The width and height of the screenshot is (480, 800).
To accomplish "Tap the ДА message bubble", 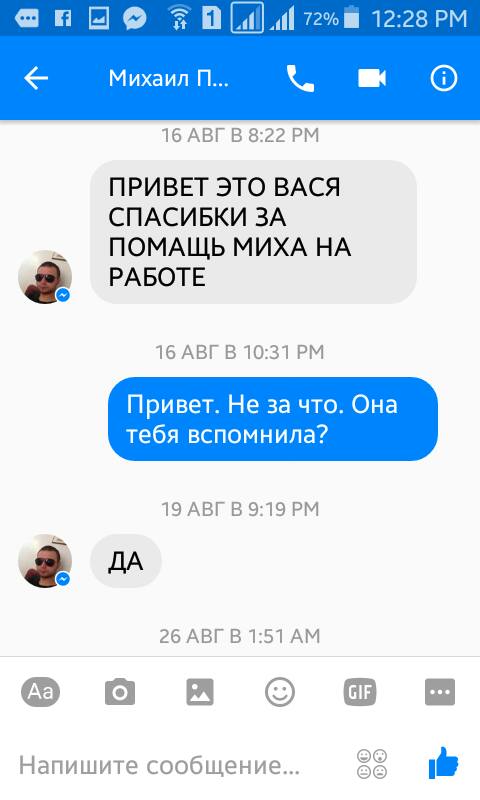I will coord(126,561).
